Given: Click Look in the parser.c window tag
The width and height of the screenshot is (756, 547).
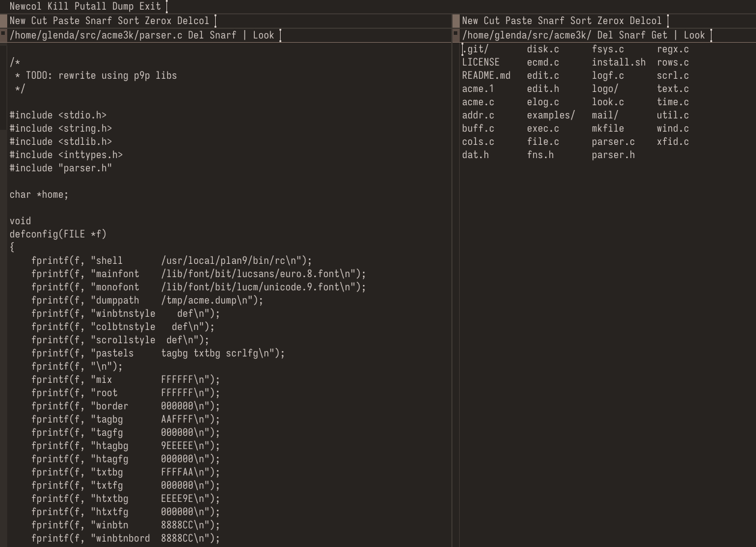Looking at the screenshot, I should pos(264,35).
